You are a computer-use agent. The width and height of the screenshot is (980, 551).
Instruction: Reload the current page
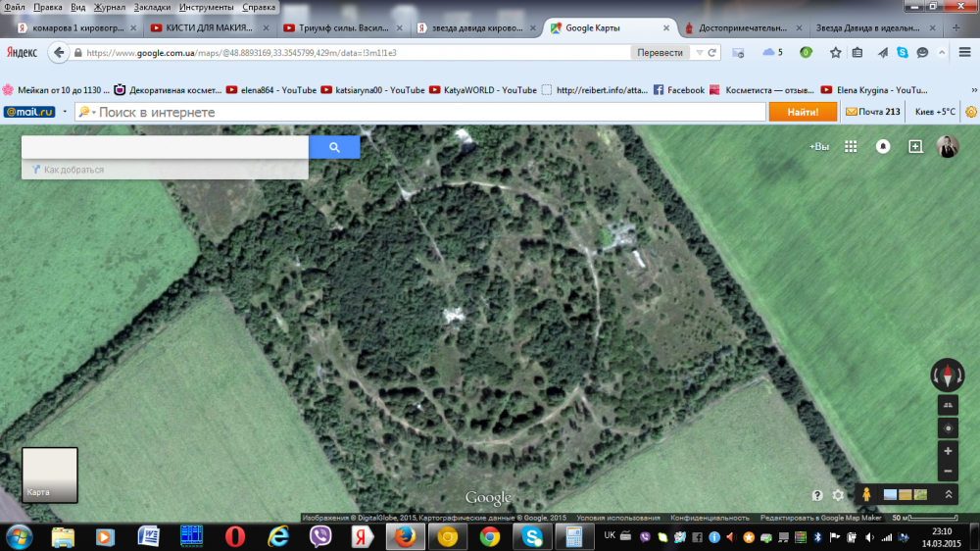(x=711, y=53)
